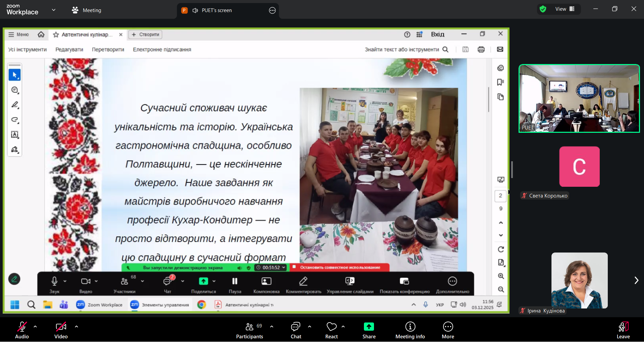The width and height of the screenshot is (644, 342).
Task: Select PUET video thumbnail
Action: pos(579,98)
